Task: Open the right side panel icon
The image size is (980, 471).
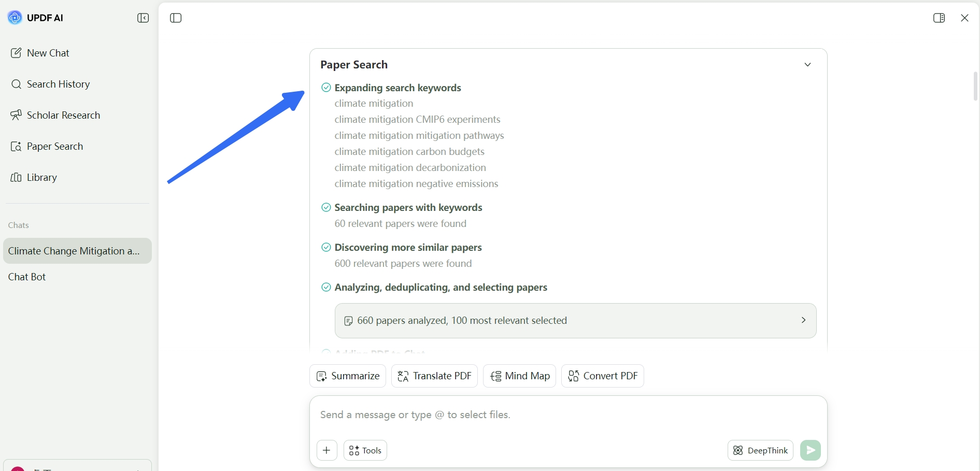Action: [939, 18]
